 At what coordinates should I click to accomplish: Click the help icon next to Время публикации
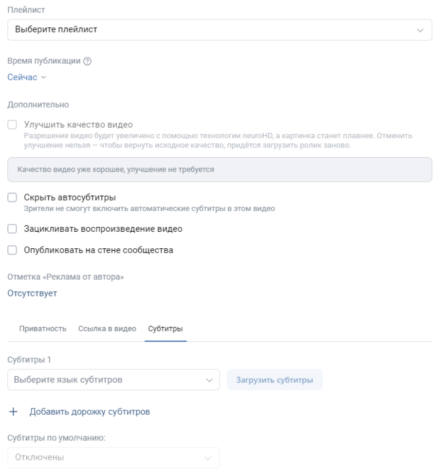coord(88,62)
